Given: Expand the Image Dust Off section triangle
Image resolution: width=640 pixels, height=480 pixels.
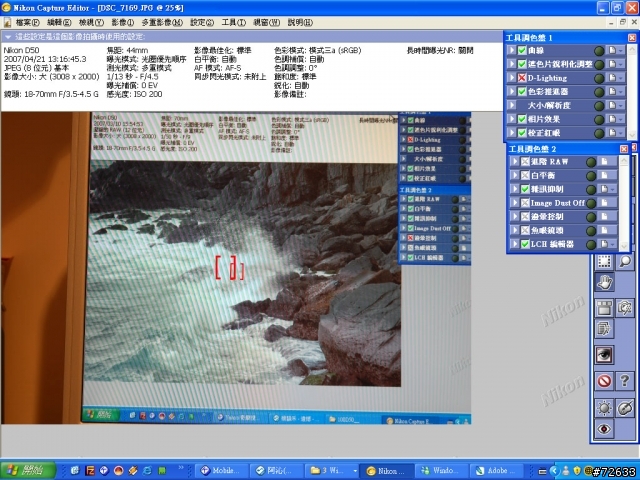Looking at the screenshot, I should (x=515, y=203).
